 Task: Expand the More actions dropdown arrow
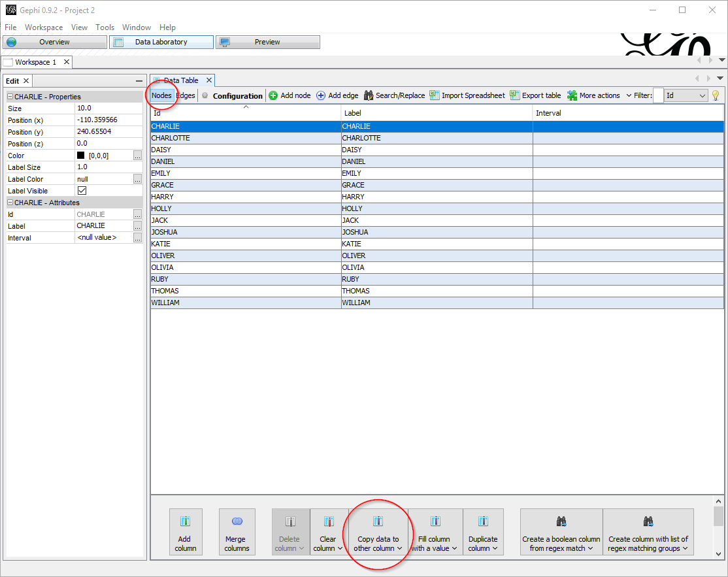point(629,95)
